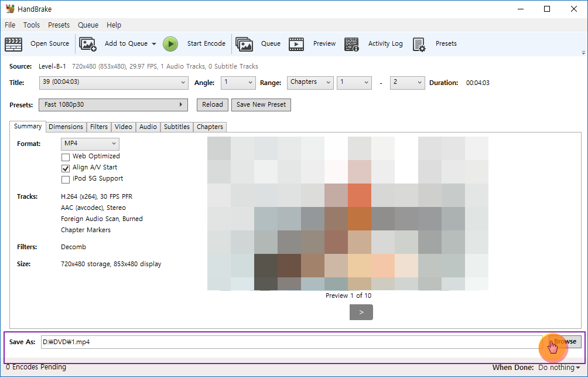Open the Presets selector Fast 1080p30
Image resolution: width=588 pixels, height=377 pixels.
coord(113,105)
